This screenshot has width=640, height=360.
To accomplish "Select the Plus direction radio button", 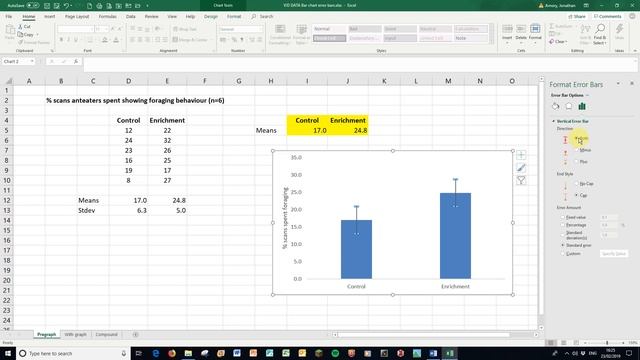I will (577, 162).
